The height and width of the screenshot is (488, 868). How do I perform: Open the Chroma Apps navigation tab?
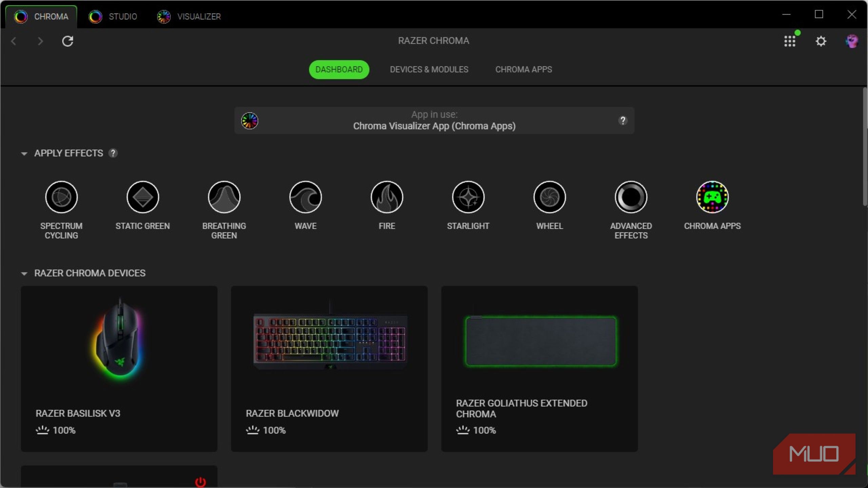point(524,69)
